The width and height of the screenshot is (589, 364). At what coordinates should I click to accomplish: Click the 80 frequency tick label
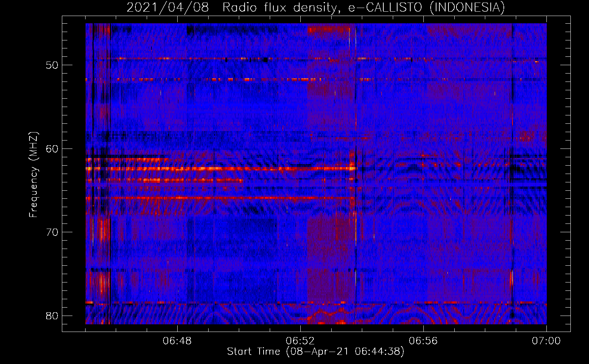tap(52, 316)
